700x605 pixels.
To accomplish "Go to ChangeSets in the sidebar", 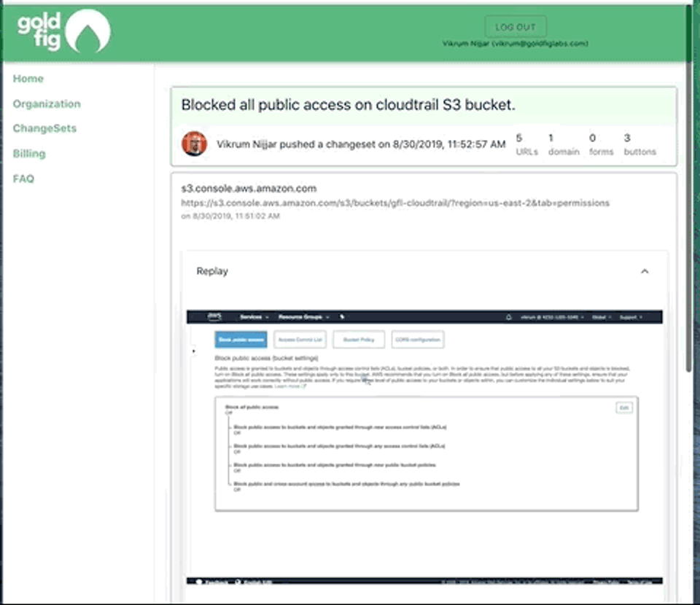I will 44,128.
